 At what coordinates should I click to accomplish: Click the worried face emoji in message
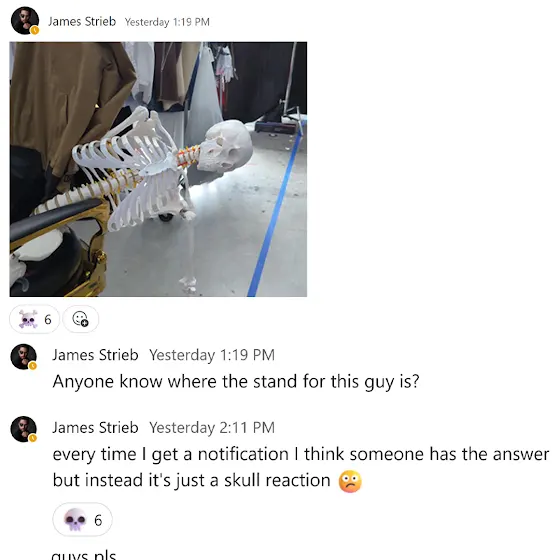(x=350, y=481)
